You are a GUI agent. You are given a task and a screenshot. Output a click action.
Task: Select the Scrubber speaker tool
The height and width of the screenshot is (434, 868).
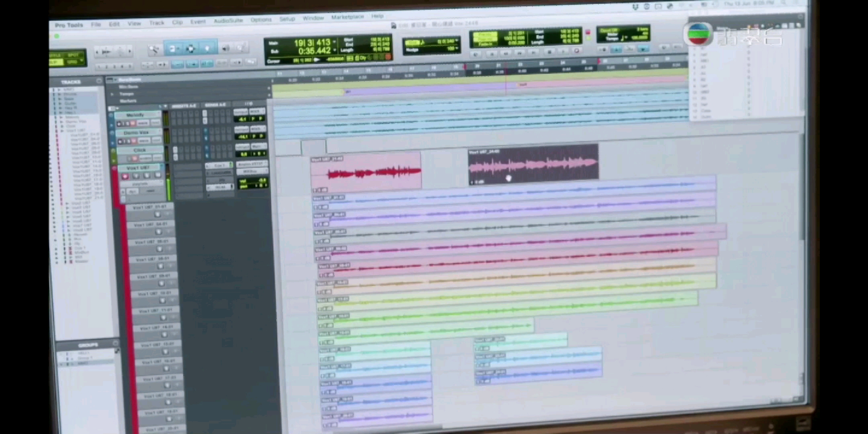click(225, 48)
